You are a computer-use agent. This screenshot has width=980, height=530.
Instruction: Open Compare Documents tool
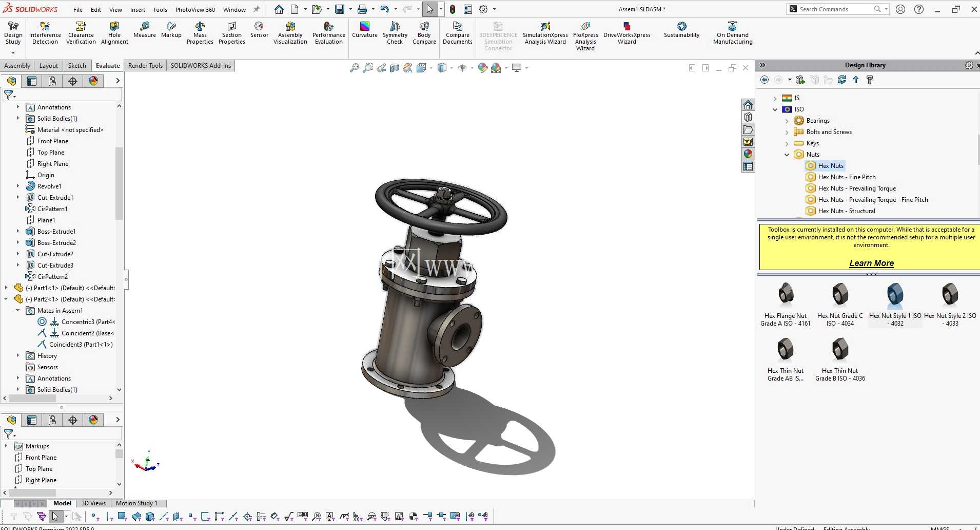pos(458,33)
